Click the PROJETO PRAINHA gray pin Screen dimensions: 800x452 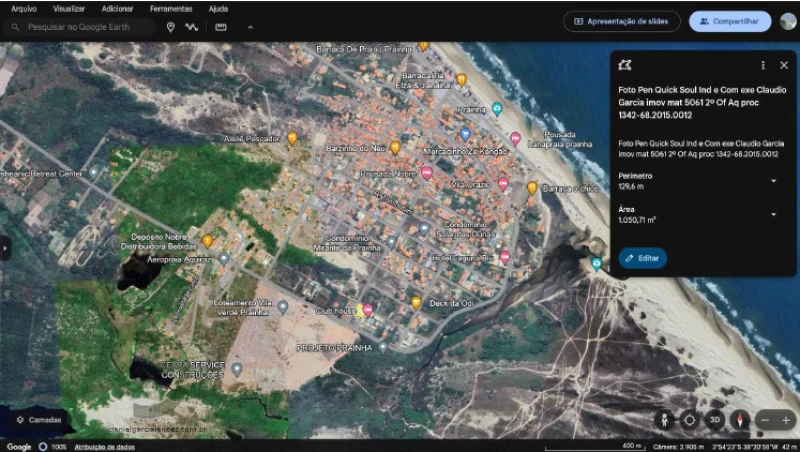click(x=383, y=347)
